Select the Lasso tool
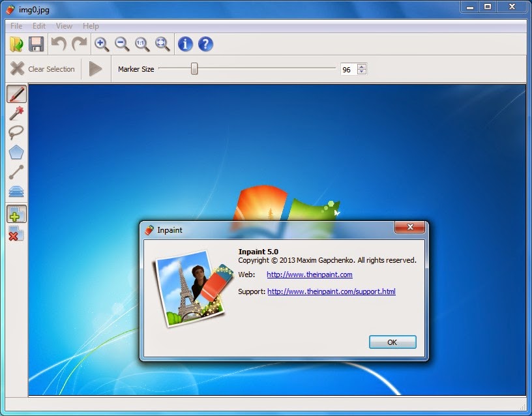This screenshot has height=416, width=532. point(16,132)
